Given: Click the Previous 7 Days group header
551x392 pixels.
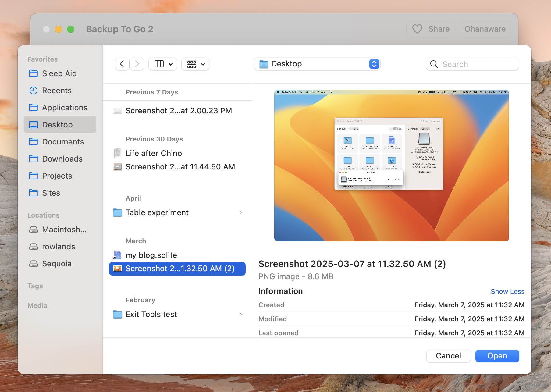Looking at the screenshot, I should point(152,92).
